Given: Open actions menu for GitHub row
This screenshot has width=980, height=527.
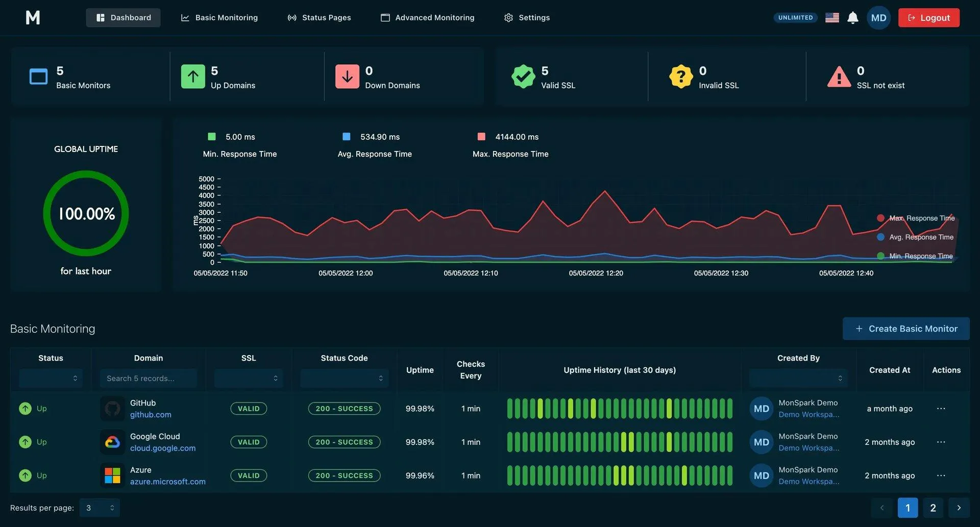Looking at the screenshot, I should pyautogui.click(x=941, y=409).
